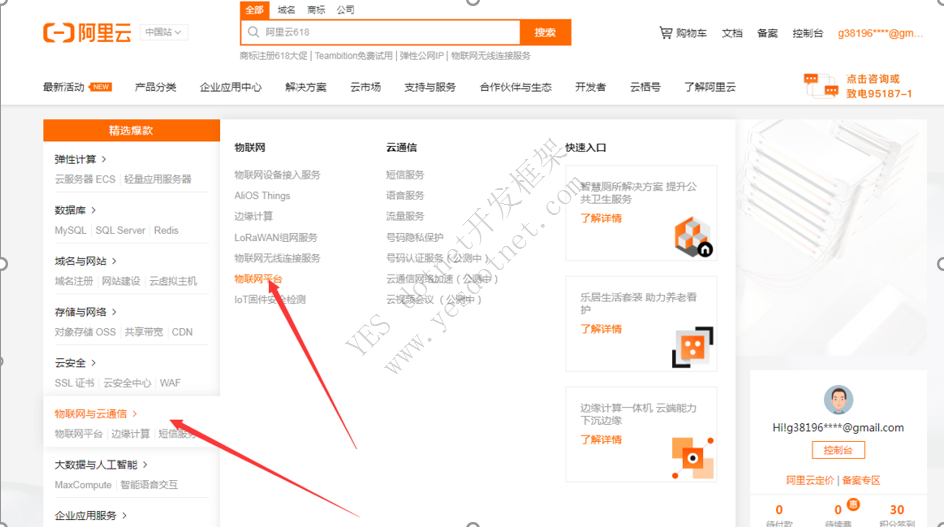Open the 云市场 menu
The image size is (944, 527).
(x=365, y=87)
